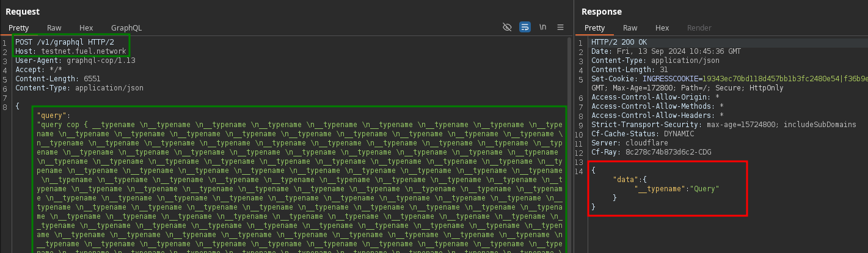Image resolution: width=868 pixels, height=253 pixels.
Task: Open the Response Hex tab
Action: 662,28
